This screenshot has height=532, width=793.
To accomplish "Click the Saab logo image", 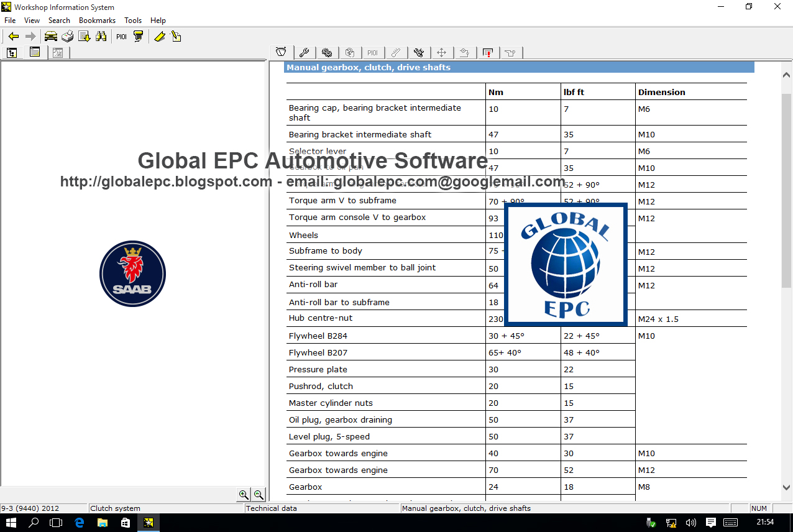I will [132, 273].
